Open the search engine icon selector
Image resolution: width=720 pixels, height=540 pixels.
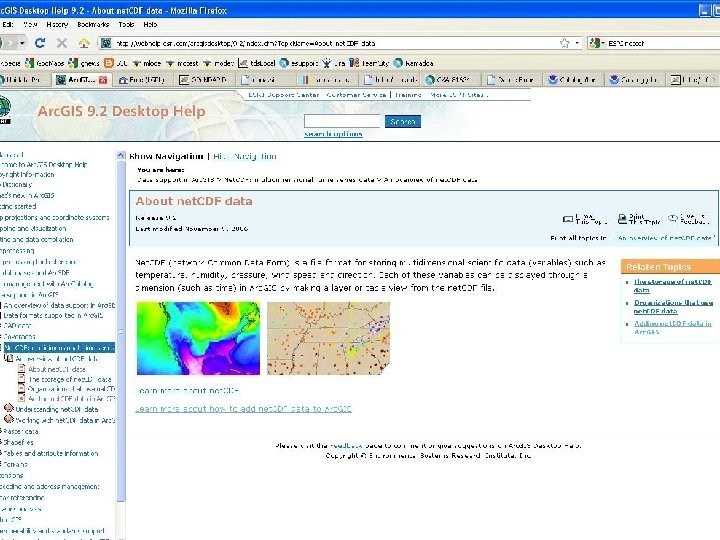tap(597, 43)
